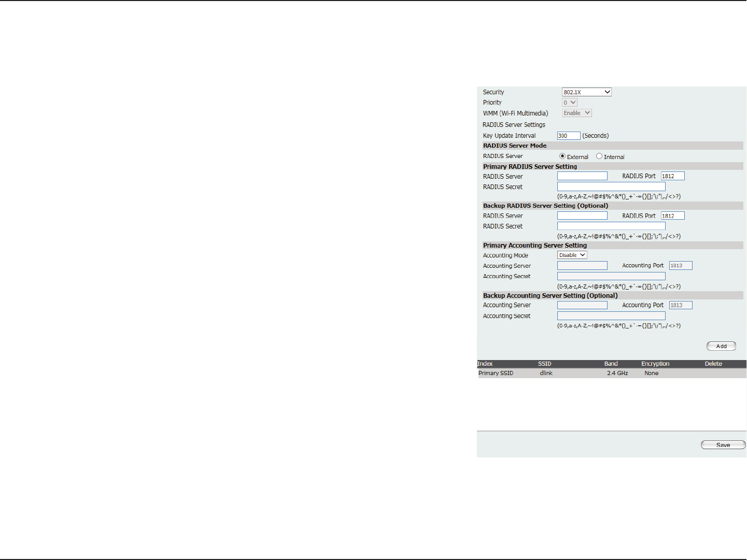Click the Encryption column header
747x560 pixels.
pyautogui.click(x=655, y=364)
